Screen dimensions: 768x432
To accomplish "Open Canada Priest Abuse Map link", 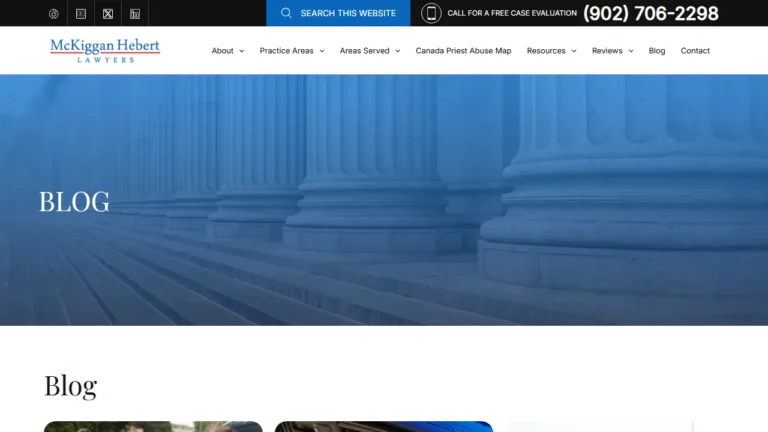I will click(463, 50).
